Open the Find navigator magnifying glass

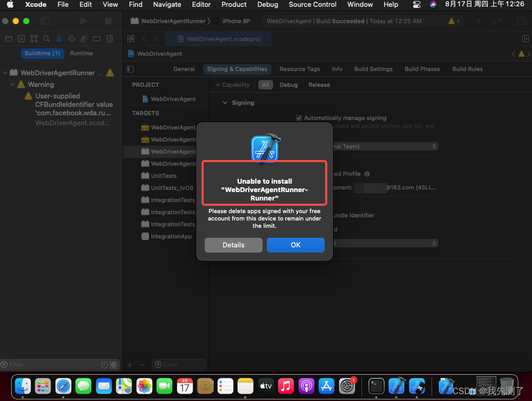point(46,38)
